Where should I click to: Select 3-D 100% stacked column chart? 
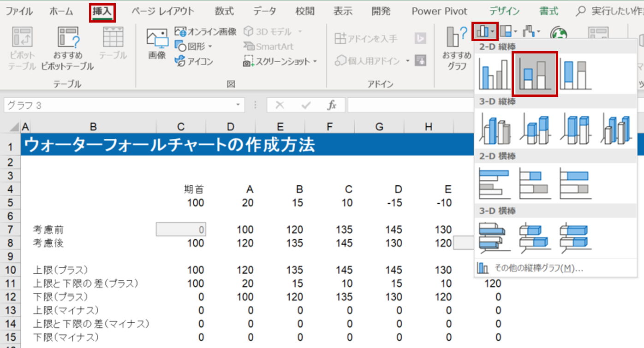click(575, 129)
